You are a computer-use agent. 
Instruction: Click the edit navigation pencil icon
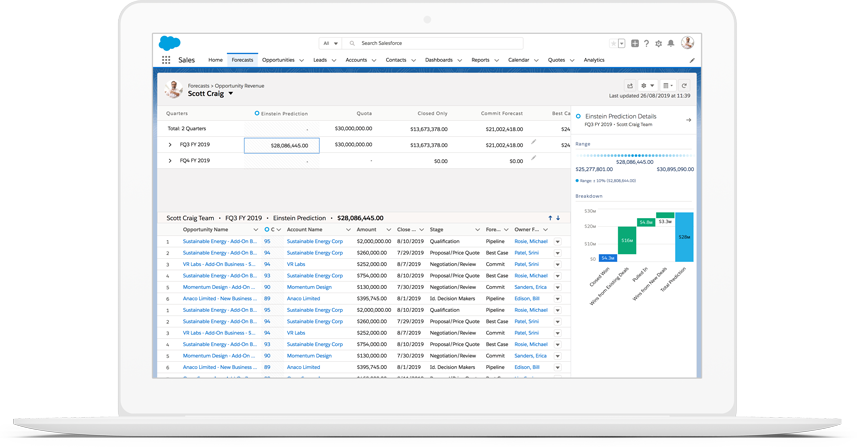click(x=692, y=60)
